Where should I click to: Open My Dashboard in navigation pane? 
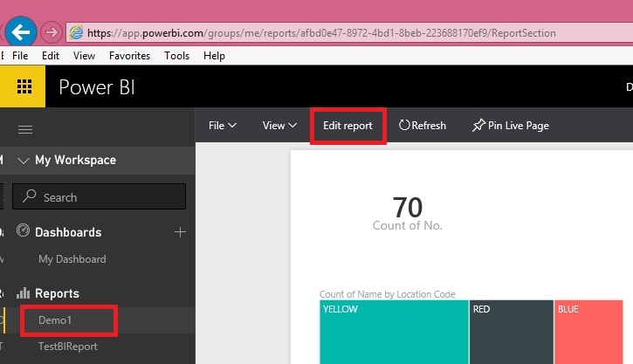coord(72,259)
